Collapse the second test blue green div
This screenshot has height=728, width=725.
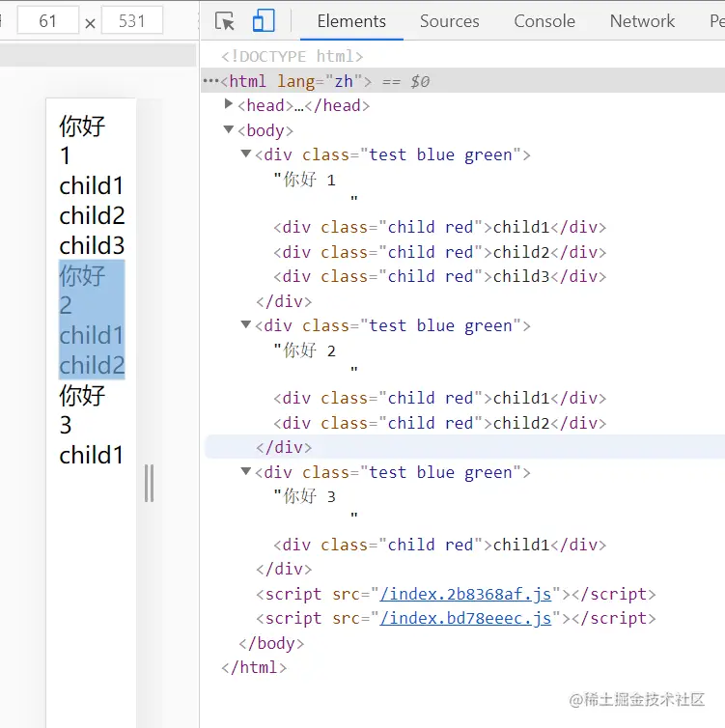click(x=246, y=324)
